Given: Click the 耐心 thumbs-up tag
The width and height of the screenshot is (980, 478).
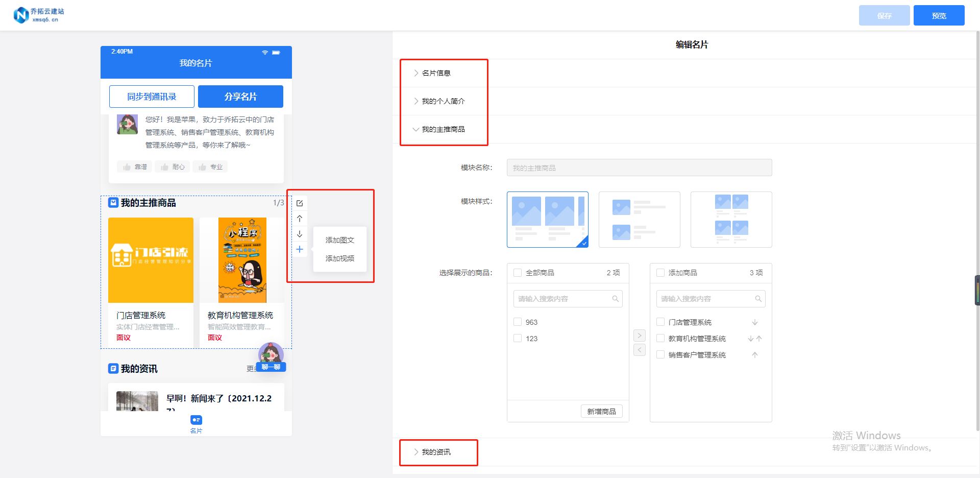Looking at the screenshot, I should 173,167.
